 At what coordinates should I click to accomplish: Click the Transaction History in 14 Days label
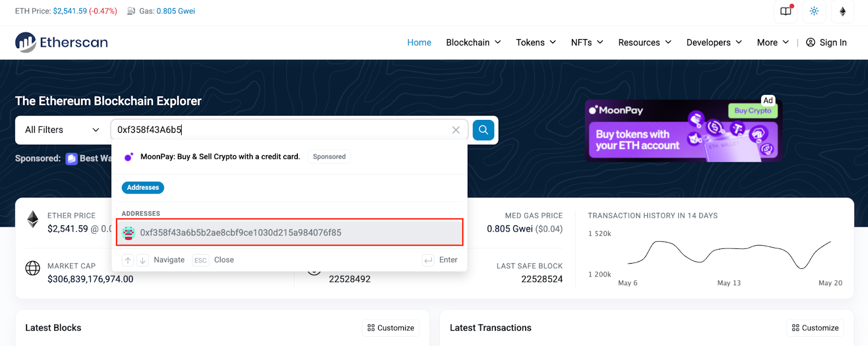653,216
